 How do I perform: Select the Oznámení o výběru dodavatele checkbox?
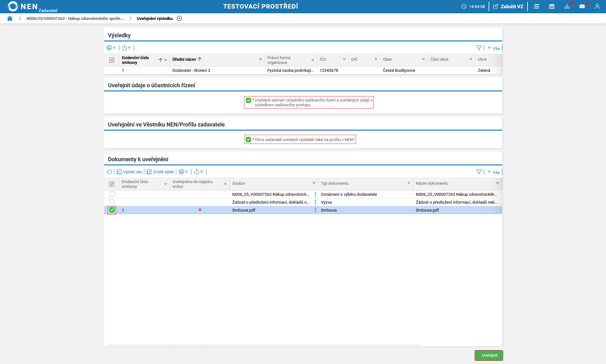[x=112, y=194]
